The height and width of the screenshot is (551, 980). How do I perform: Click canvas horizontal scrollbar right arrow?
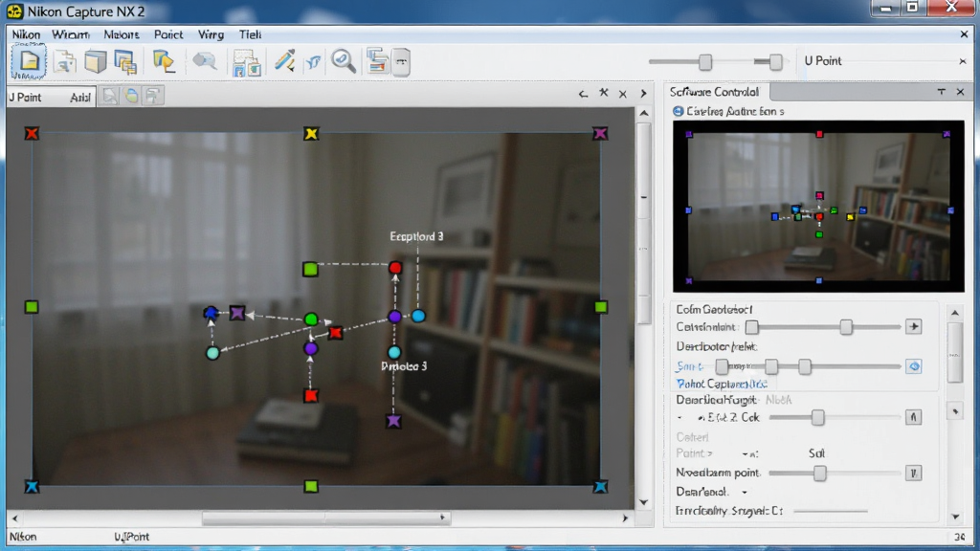[x=625, y=518]
